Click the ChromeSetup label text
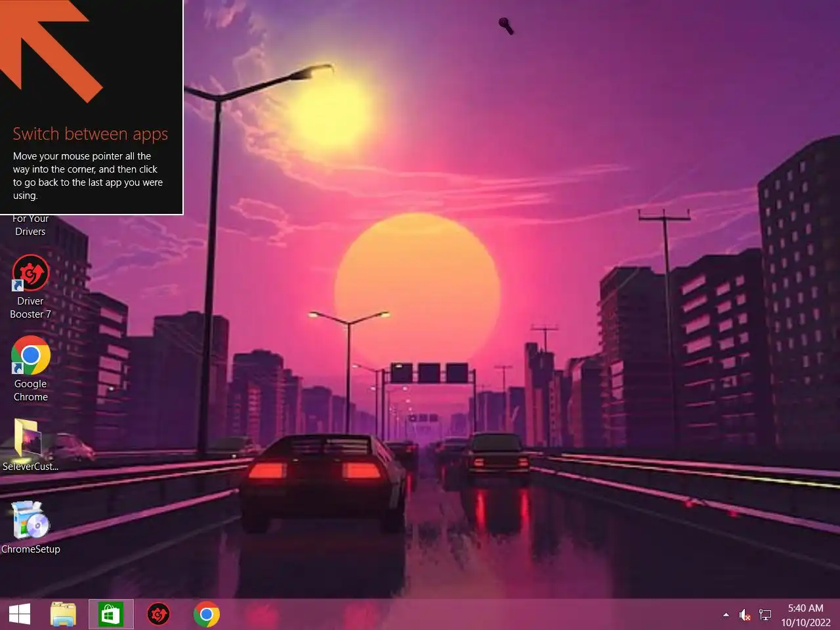The height and width of the screenshot is (630, 840). click(30, 549)
